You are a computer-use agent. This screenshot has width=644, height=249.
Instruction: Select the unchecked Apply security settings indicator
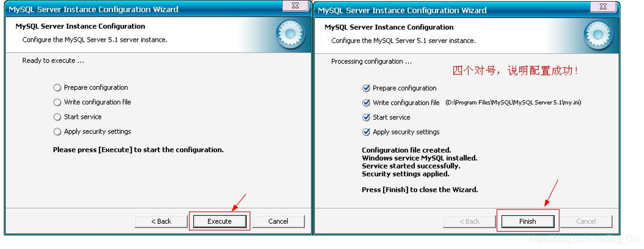[x=57, y=132]
